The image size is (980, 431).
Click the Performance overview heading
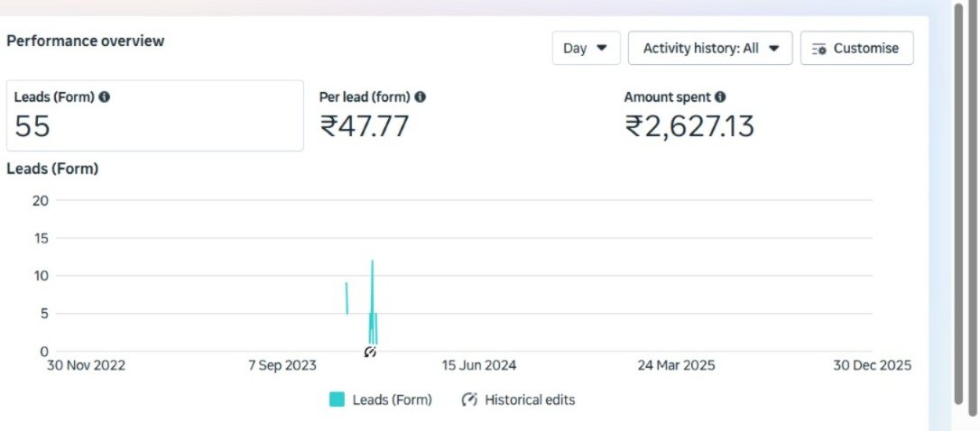[86, 41]
